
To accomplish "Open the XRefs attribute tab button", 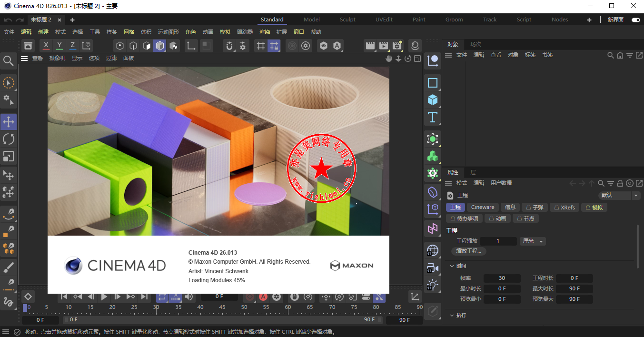I will point(564,208).
